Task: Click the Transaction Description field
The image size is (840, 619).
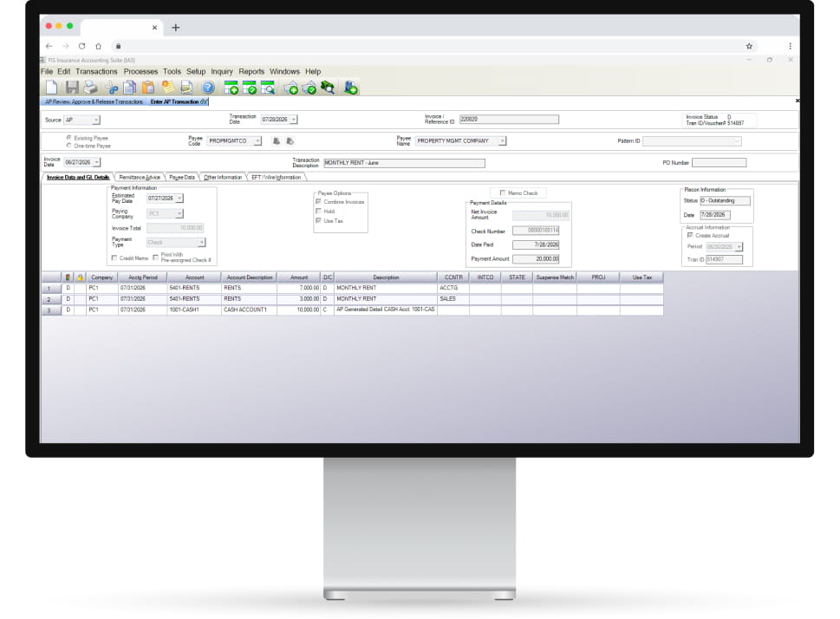Action: 404,163
